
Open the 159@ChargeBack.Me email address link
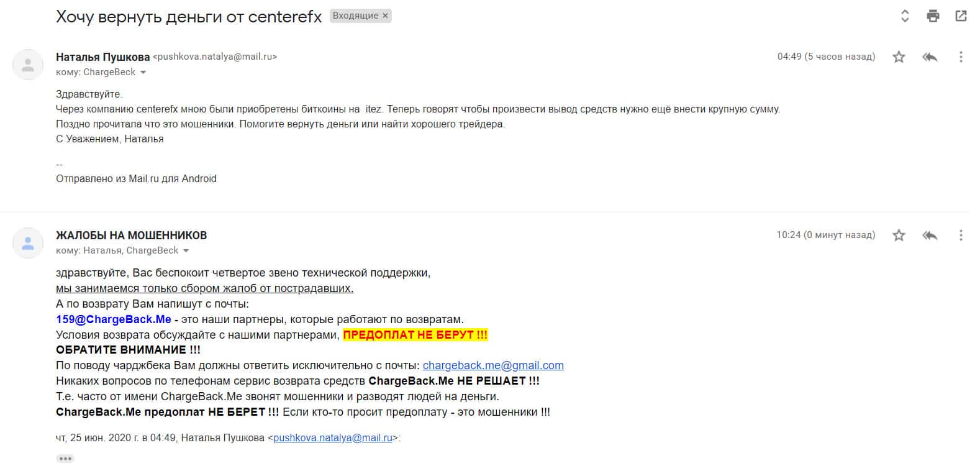[113, 319]
